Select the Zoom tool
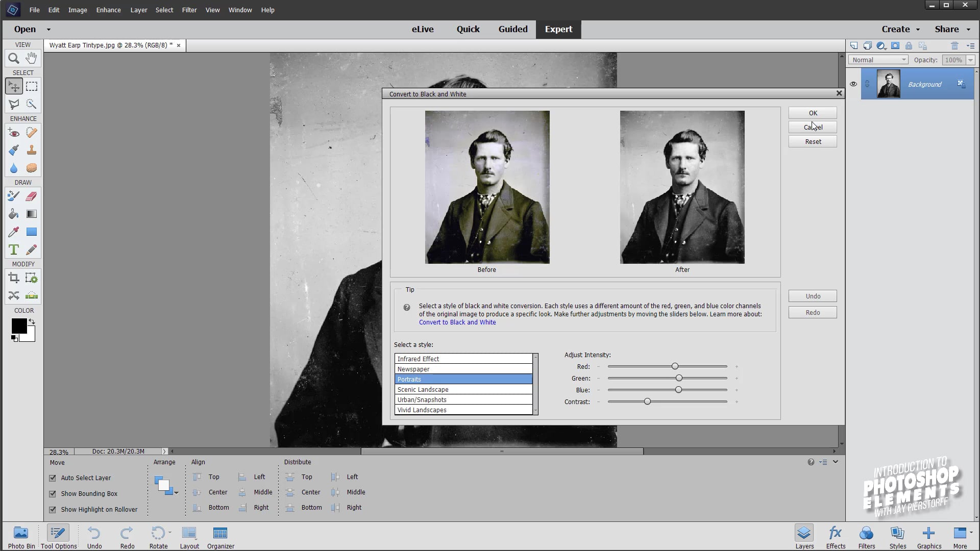The width and height of the screenshot is (980, 551). point(13,58)
